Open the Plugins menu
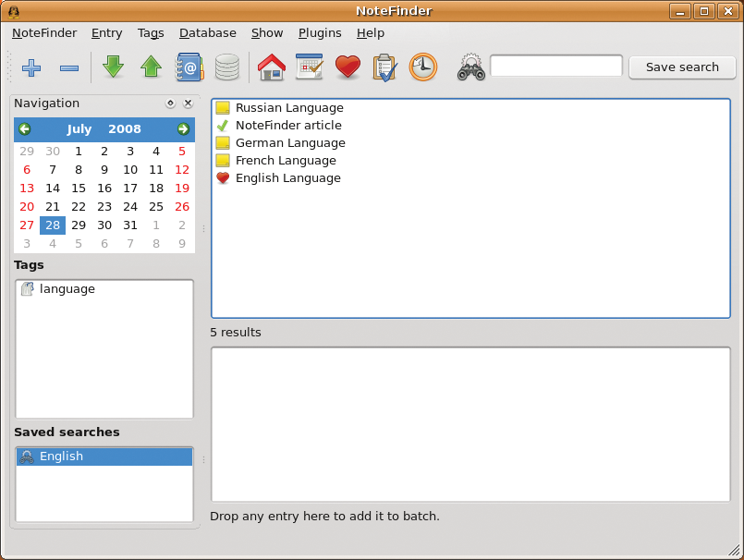The height and width of the screenshot is (560, 744). (x=320, y=33)
